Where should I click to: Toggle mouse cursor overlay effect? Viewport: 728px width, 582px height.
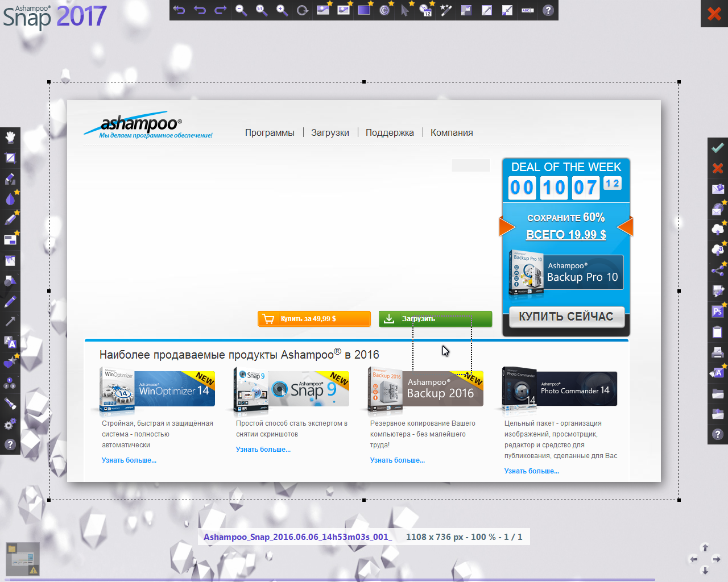(x=404, y=10)
